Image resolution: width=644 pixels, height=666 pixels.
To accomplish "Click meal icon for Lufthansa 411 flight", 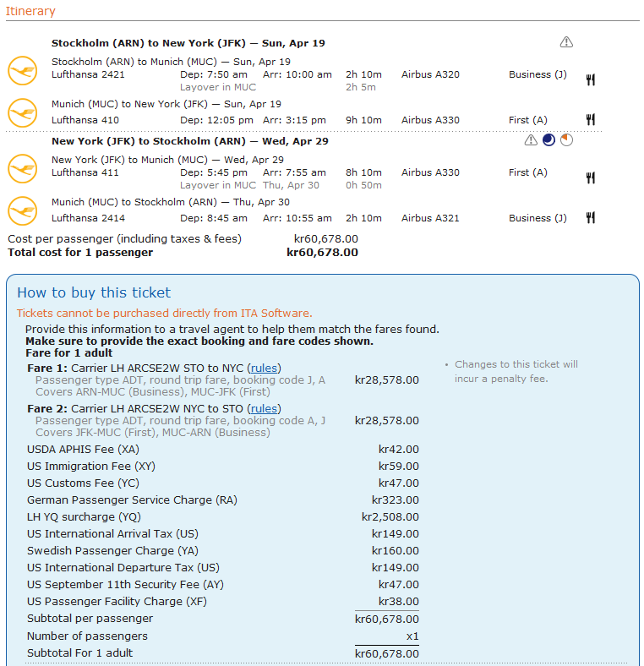I will pyautogui.click(x=591, y=177).
